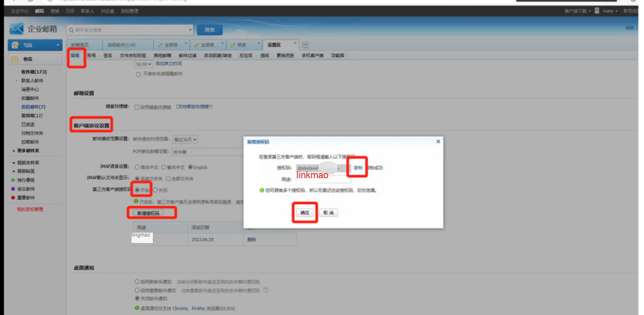Choose 全部文件夹 for IMAP folder display
The image size is (644, 315).
click(168, 179)
